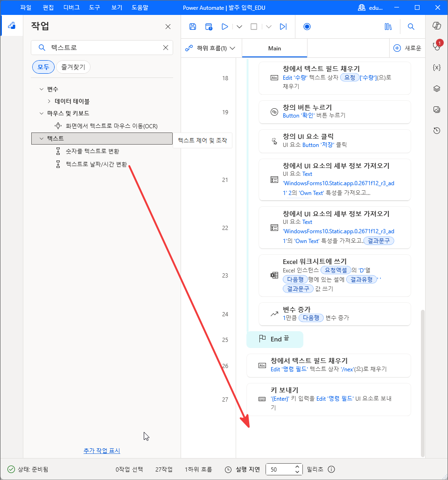This screenshot has width=448, height=480.
Task: Collapse the 텍스트 group
Action: [x=42, y=139]
